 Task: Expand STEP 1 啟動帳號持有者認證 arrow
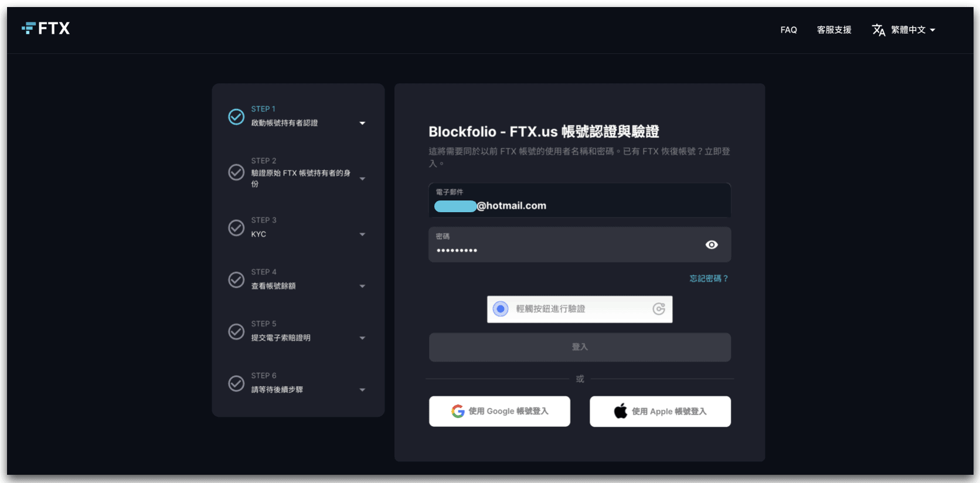[362, 123]
